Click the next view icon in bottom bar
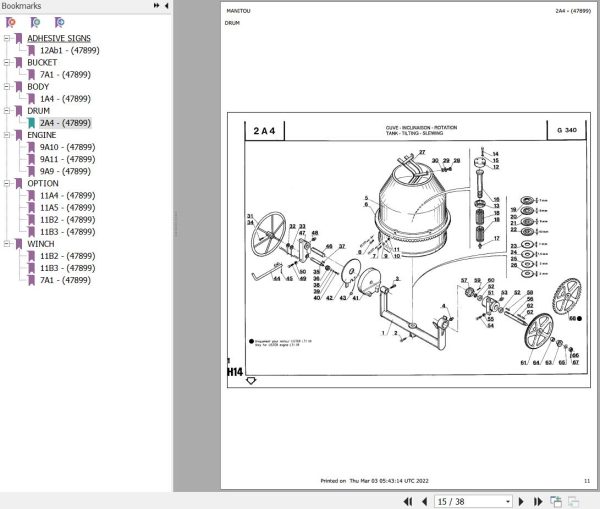The image size is (600, 509). point(573,501)
